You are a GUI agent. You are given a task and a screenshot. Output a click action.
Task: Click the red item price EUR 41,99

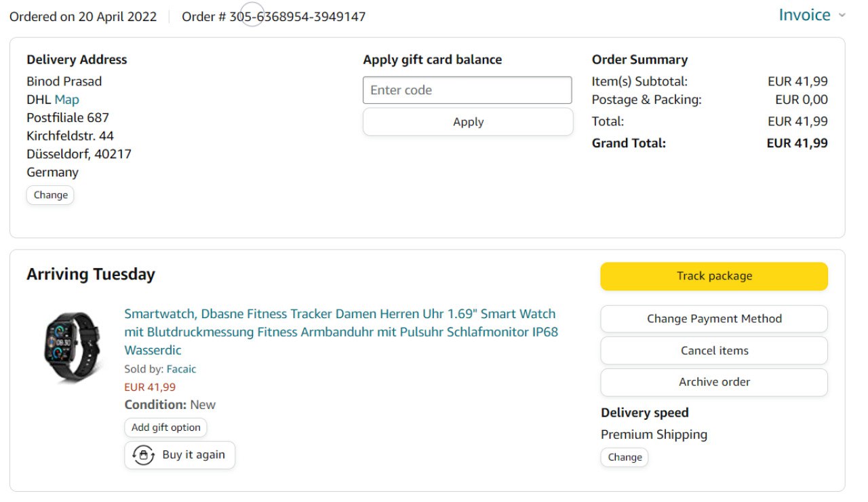150,387
